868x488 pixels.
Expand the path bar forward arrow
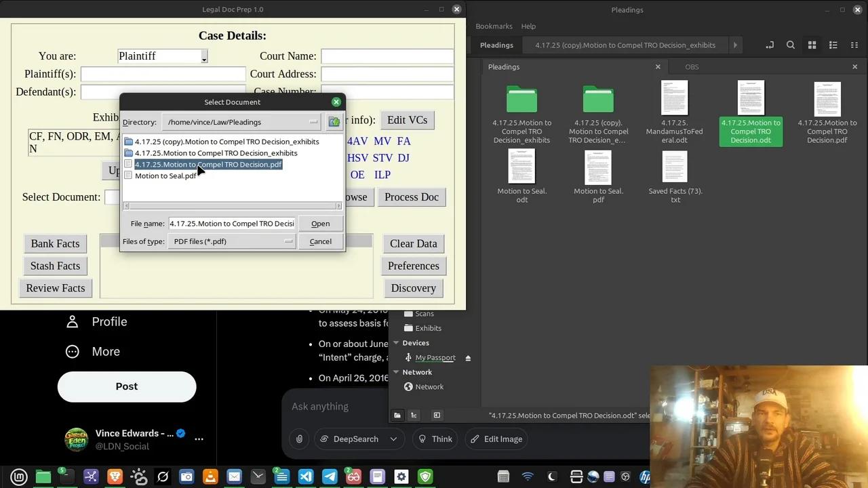click(735, 45)
